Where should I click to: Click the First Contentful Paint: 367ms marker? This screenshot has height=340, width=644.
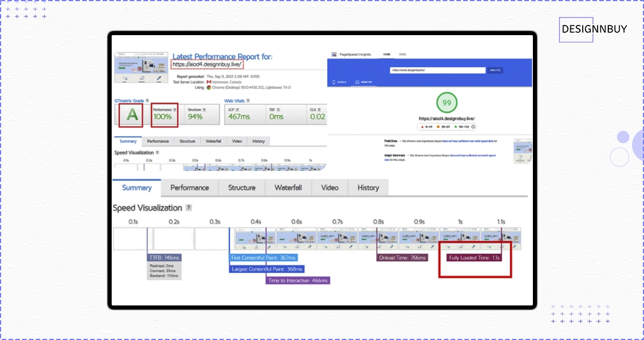tap(263, 257)
